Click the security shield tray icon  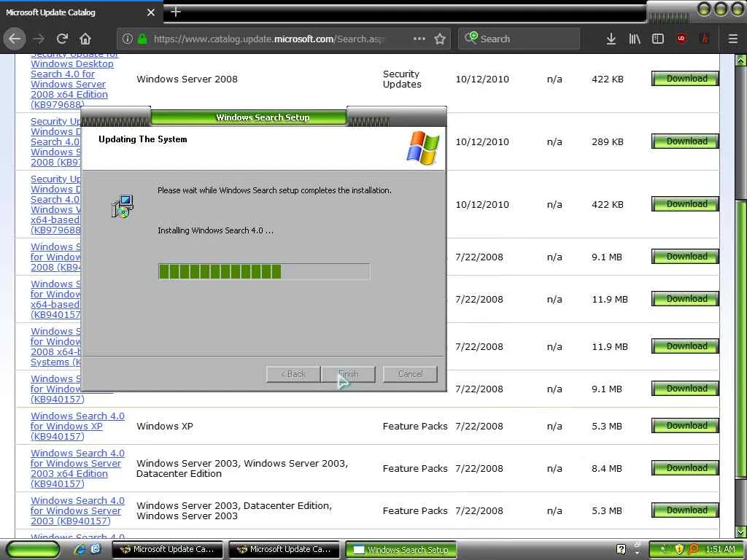(680, 550)
